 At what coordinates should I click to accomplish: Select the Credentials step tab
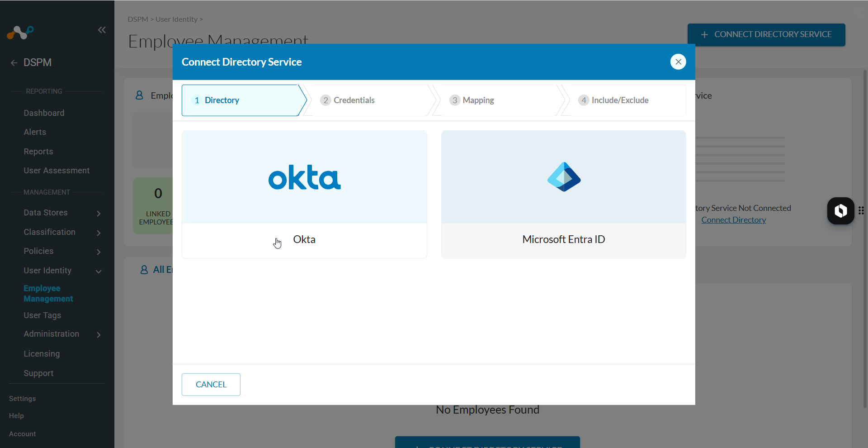pyautogui.click(x=371, y=100)
